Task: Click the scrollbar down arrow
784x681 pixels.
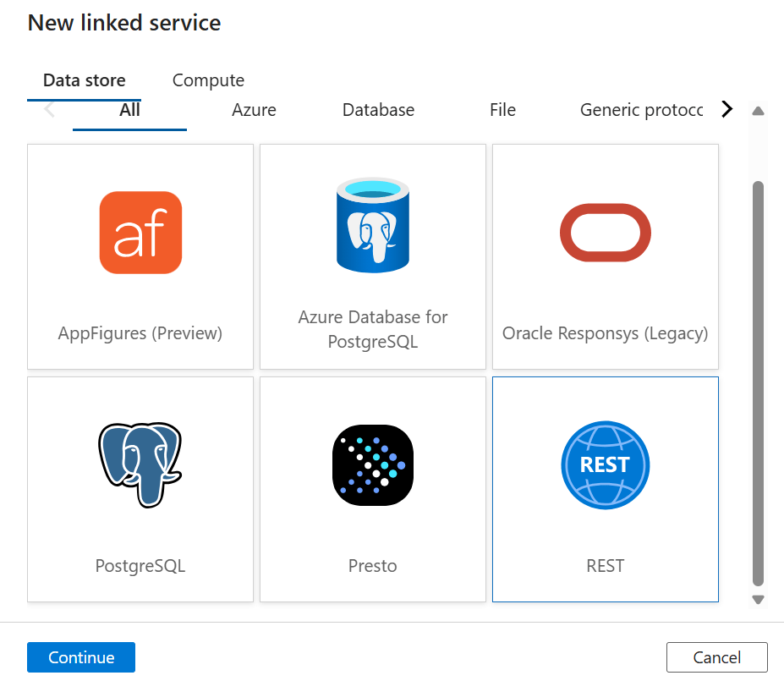Action: [758, 599]
